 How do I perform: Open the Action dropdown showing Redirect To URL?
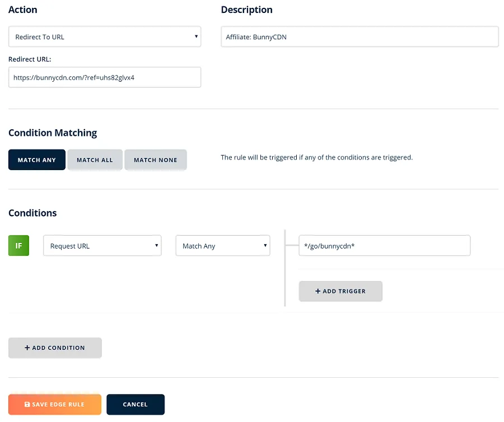104,37
